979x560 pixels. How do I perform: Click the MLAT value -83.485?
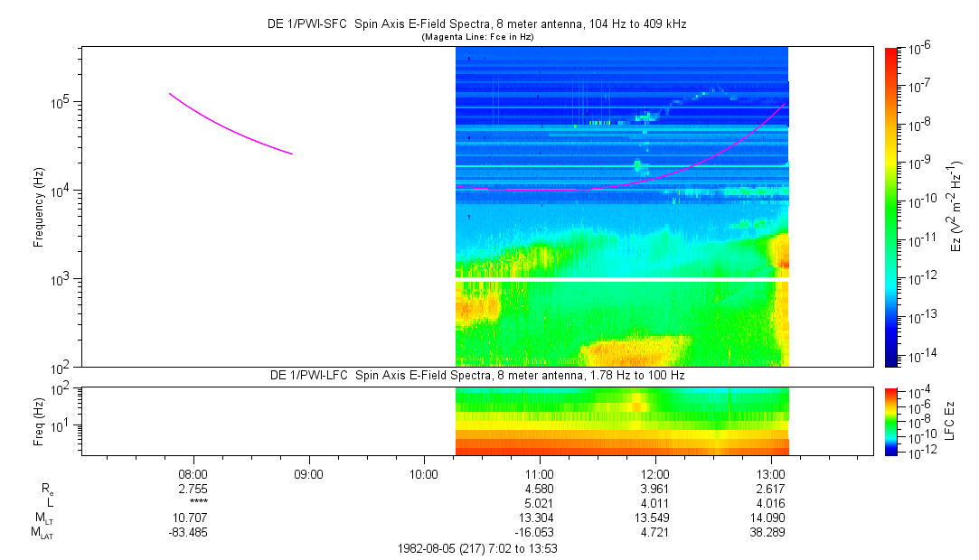point(193,533)
